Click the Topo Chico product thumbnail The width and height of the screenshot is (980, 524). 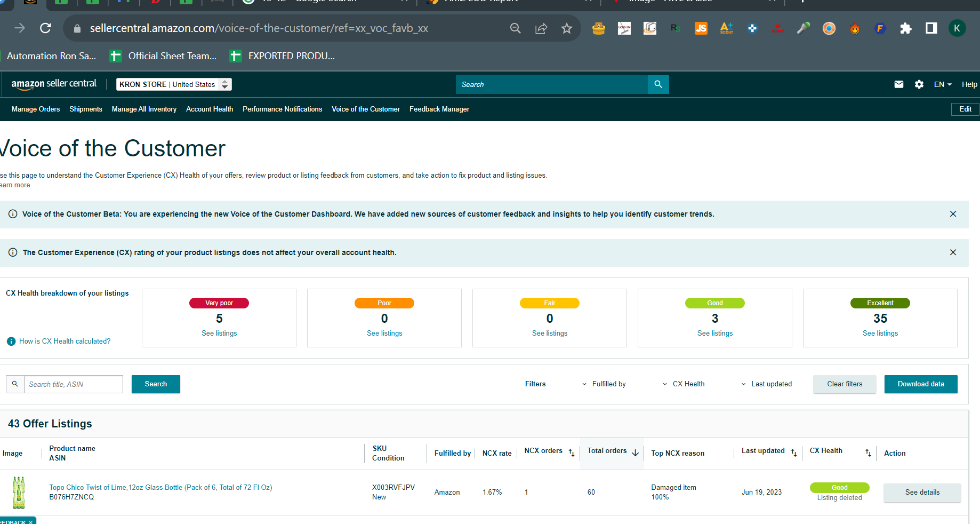pyautogui.click(x=19, y=492)
